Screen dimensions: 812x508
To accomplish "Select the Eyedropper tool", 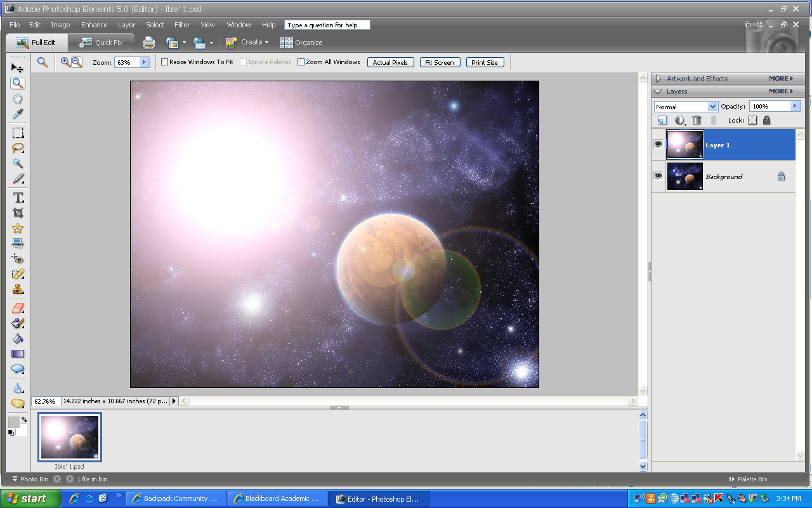I will (x=18, y=114).
